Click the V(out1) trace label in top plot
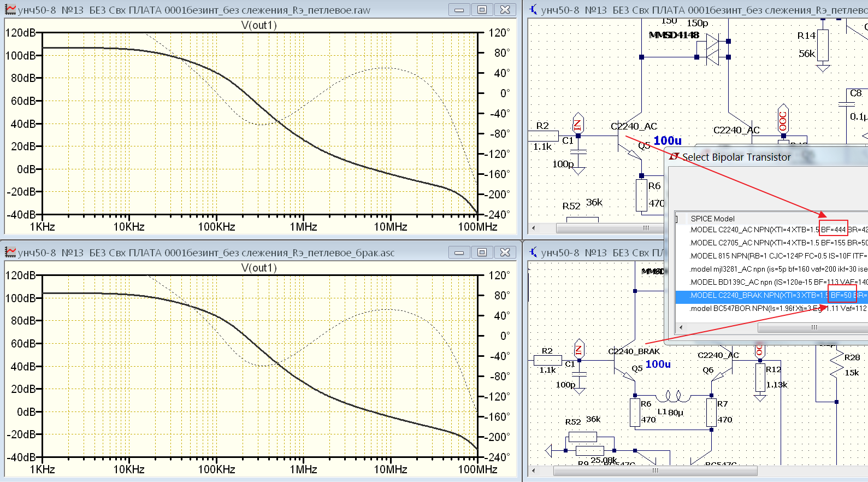The image size is (868, 482). [259, 25]
